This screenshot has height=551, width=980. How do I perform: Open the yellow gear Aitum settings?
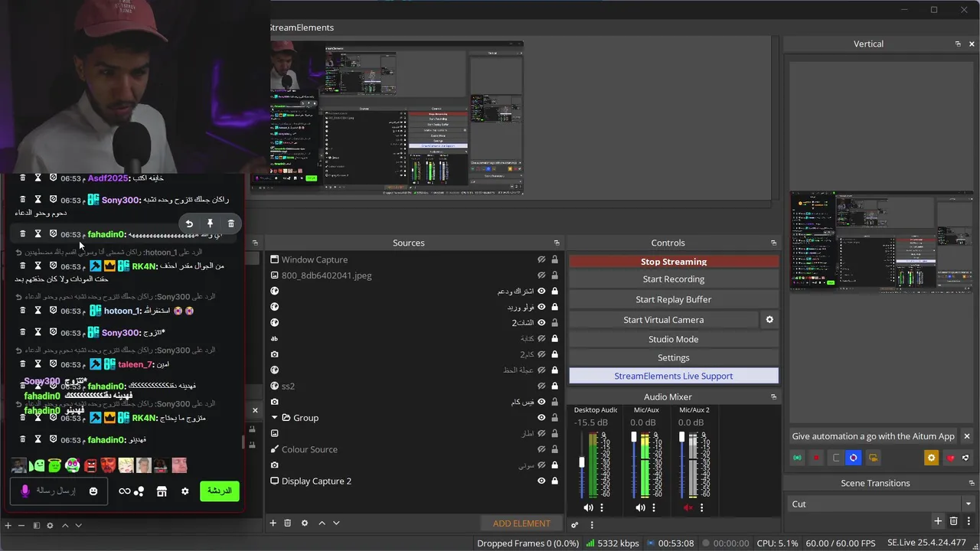(932, 458)
